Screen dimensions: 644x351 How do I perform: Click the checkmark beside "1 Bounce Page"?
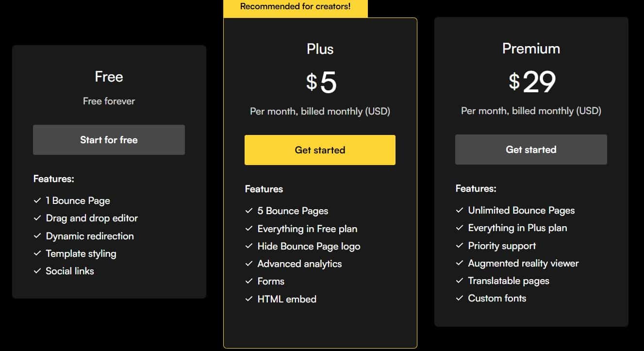[37, 201]
